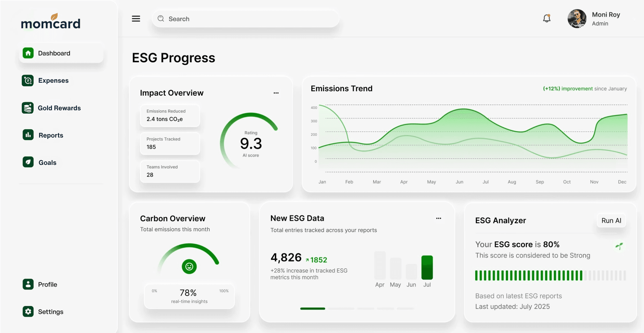Click Moni Roy's avatar photo

577,18
